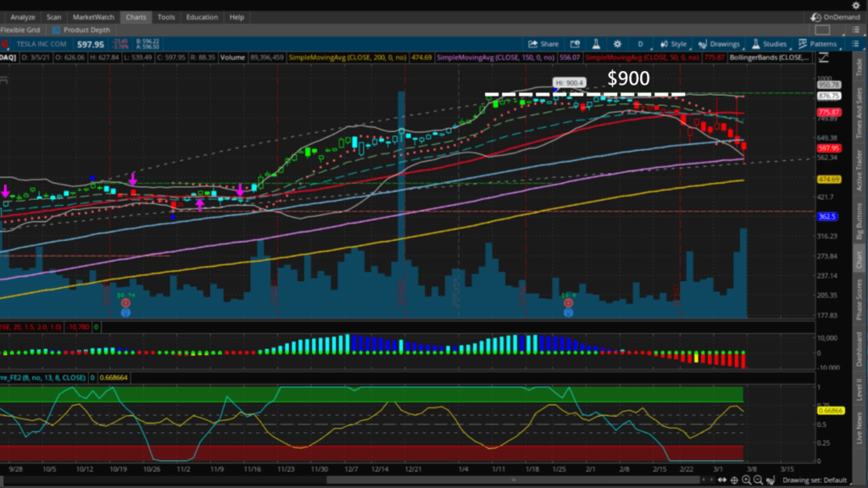
Task: Click the zoom in magnifier icon
Action: coord(746,480)
